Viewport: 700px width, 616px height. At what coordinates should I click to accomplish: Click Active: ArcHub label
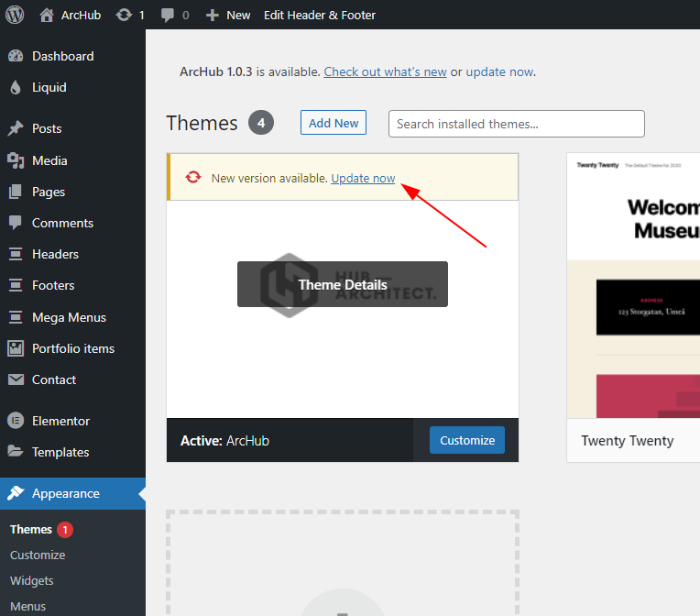coord(225,441)
